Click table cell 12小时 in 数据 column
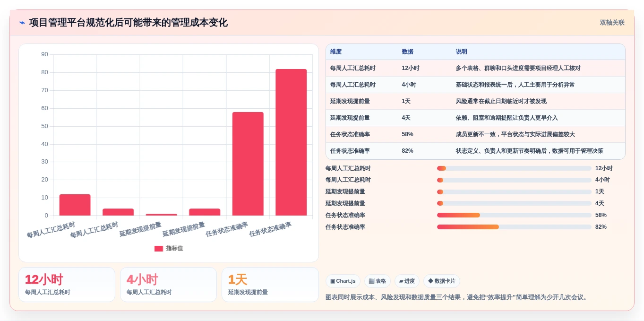 click(x=411, y=68)
